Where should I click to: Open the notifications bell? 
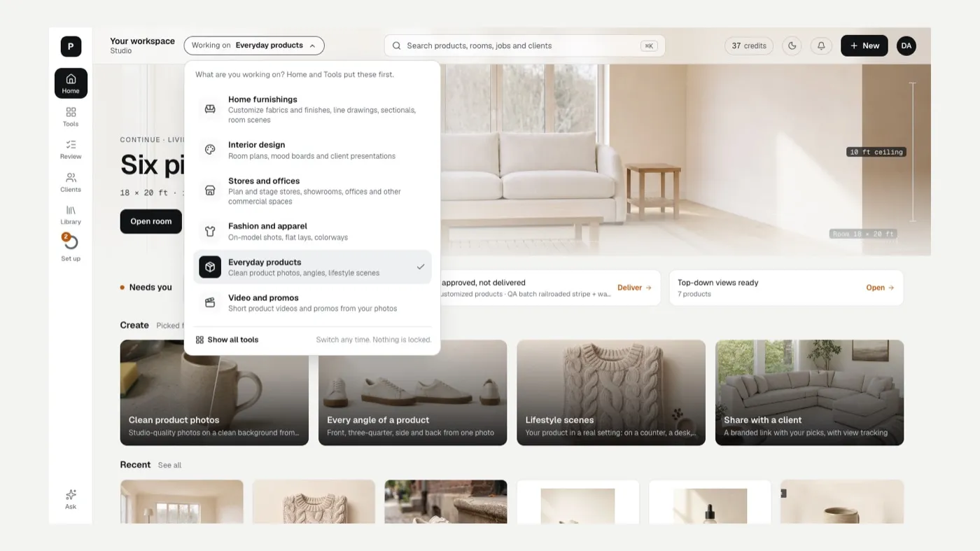tap(821, 46)
